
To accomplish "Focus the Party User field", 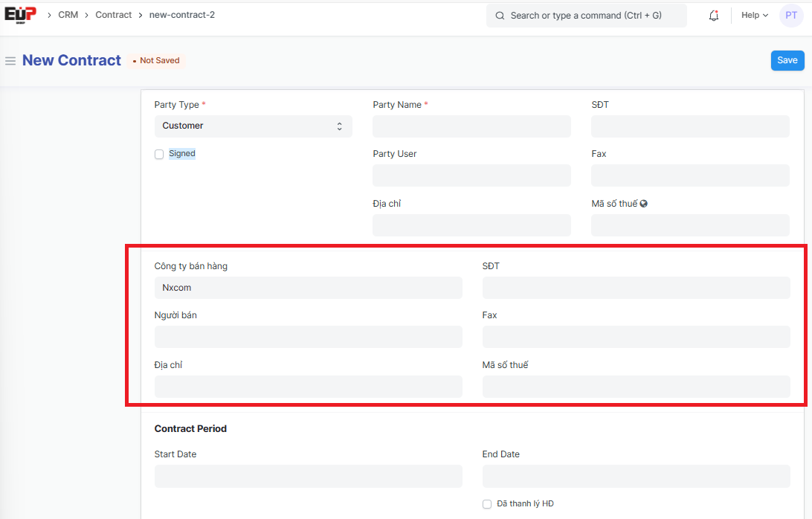I will [x=471, y=175].
